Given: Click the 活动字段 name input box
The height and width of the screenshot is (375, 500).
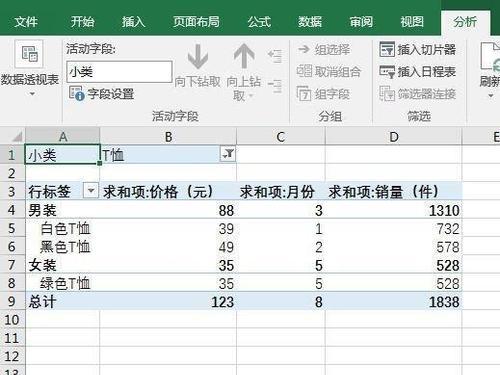Looking at the screenshot, I should pyautogui.click(x=119, y=72).
